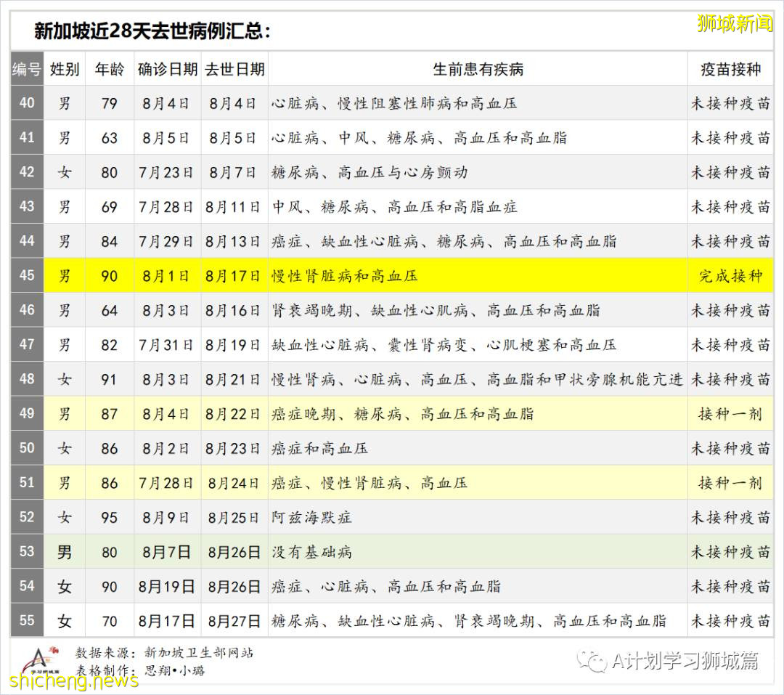Select row number 55 cell
Viewport: 784px width, 695px height.
(x=26, y=621)
